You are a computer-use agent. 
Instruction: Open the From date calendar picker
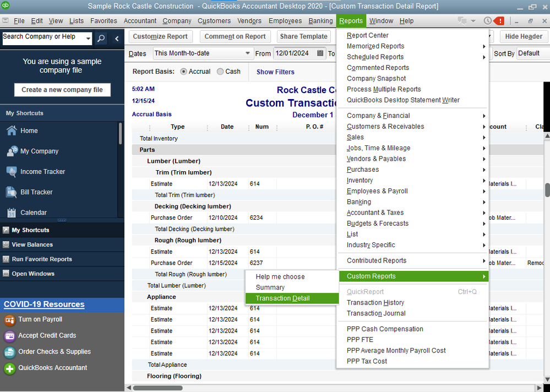[x=320, y=53]
